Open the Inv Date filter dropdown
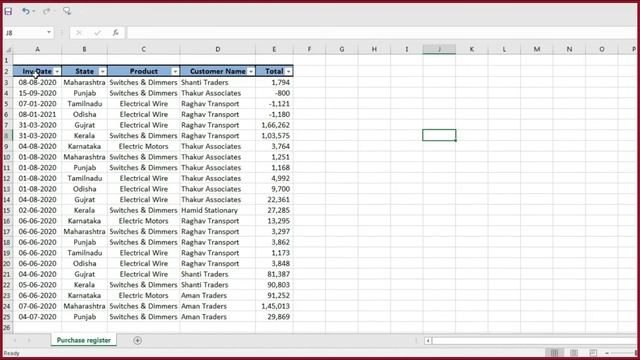 tap(57, 71)
